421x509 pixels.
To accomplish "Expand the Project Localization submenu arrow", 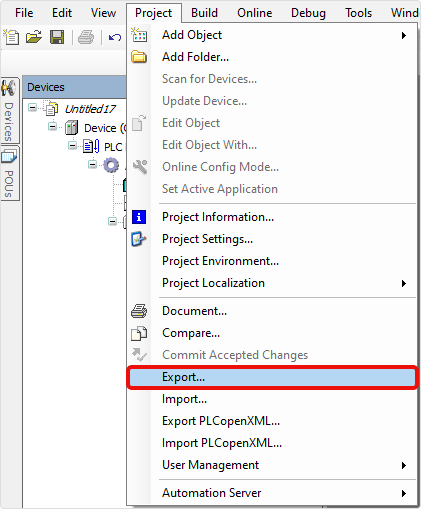I will [x=404, y=283].
